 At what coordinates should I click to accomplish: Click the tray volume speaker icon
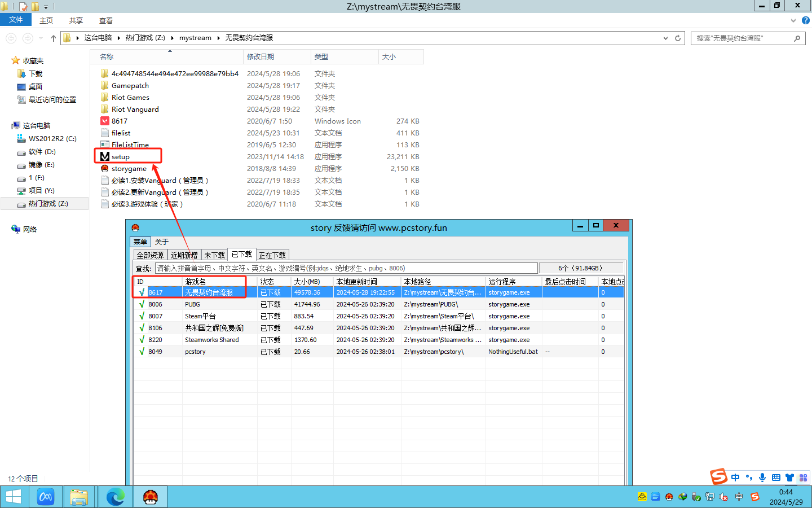pos(723,497)
